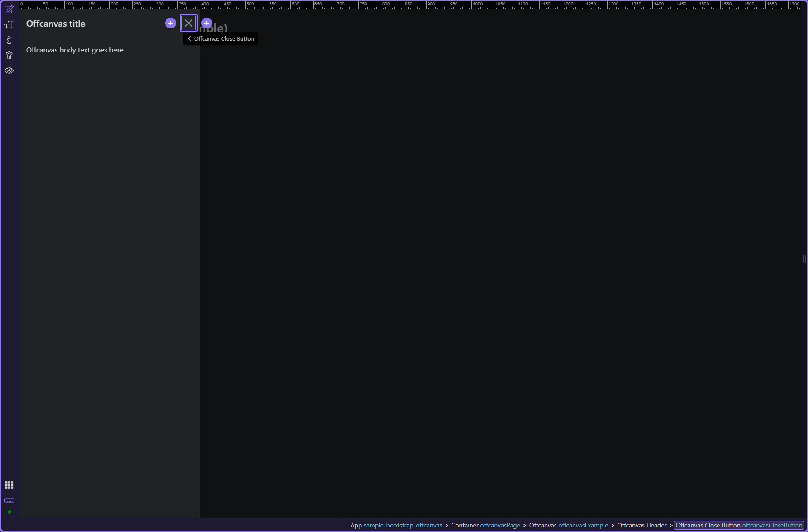The image size is (808, 532).
Task: Click plus button right of close button
Action: (x=207, y=23)
